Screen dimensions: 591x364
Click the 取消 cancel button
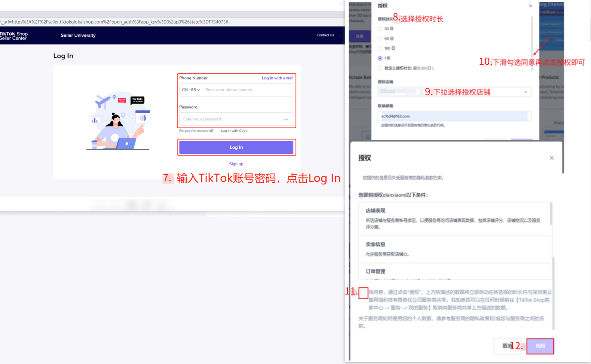[508, 346]
